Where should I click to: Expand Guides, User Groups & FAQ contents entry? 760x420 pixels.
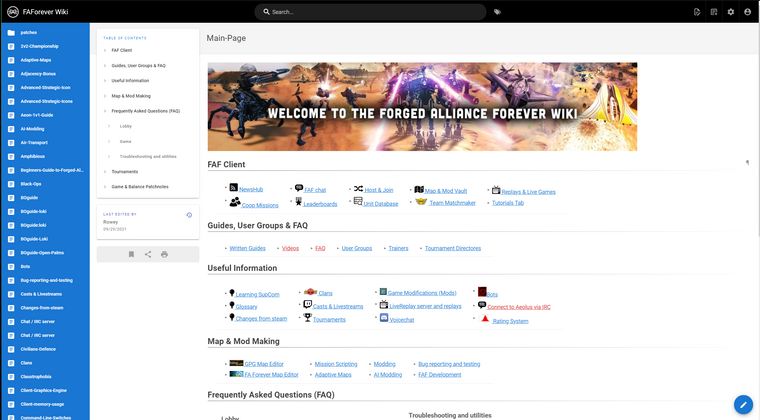point(105,65)
